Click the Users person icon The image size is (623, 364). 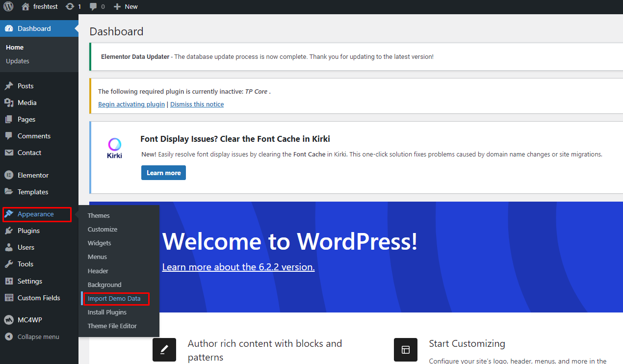9,247
